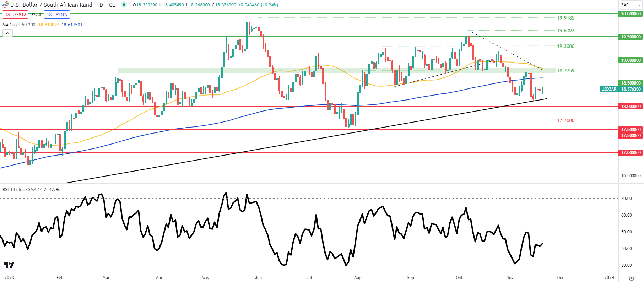Image resolution: width=644 pixels, height=282 pixels.
Task: Click the Nov time axis label
Action: pos(510,278)
